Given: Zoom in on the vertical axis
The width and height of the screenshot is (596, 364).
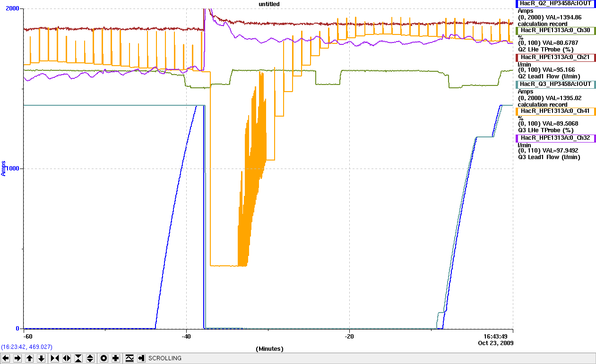Looking at the screenshot, I should pos(78,358).
